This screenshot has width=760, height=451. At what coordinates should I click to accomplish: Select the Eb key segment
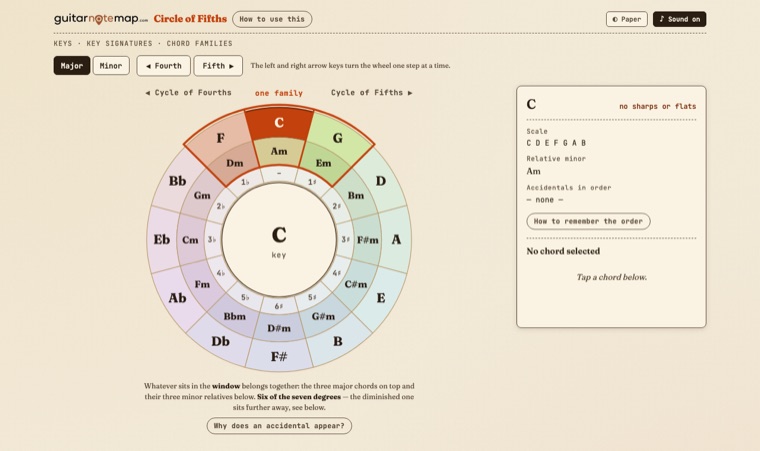[x=162, y=239]
